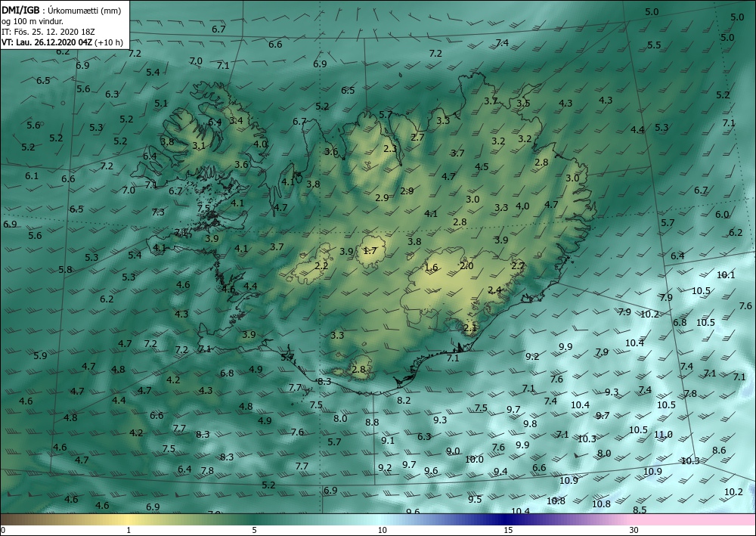Click the '10.1' value on the map
The image size is (756, 536).
click(726, 274)
